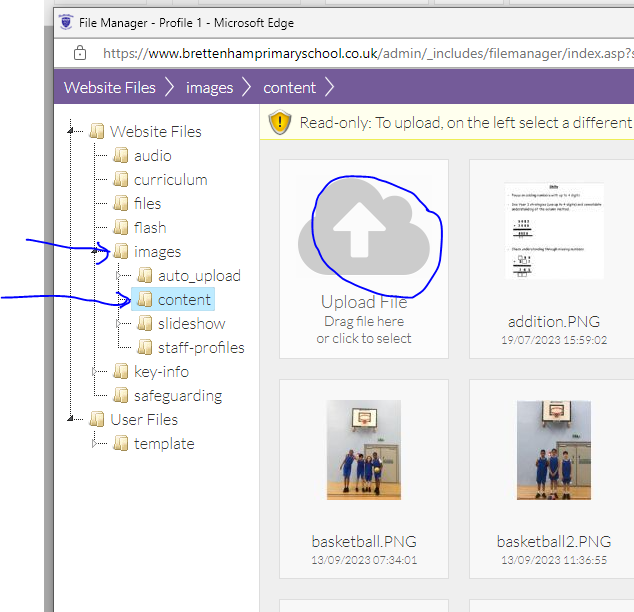Screen dimensions: 634x612
Task: Click the date 19/07/2023 15:59:02
Action: (x=554, y=340)
